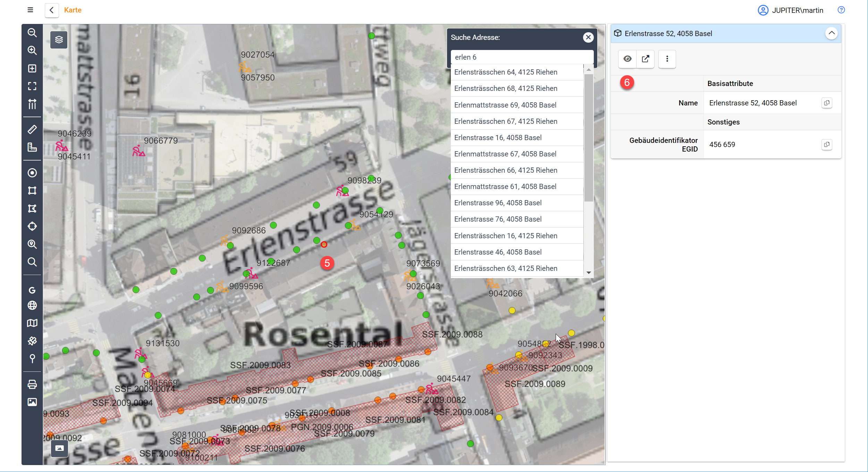Click the Sonstiges section header
Screen dimensions: 868x472
pos(724,122)
